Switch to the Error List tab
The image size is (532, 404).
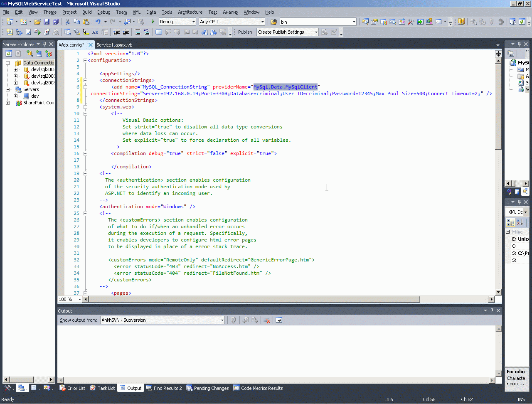[x=72, y=388]
